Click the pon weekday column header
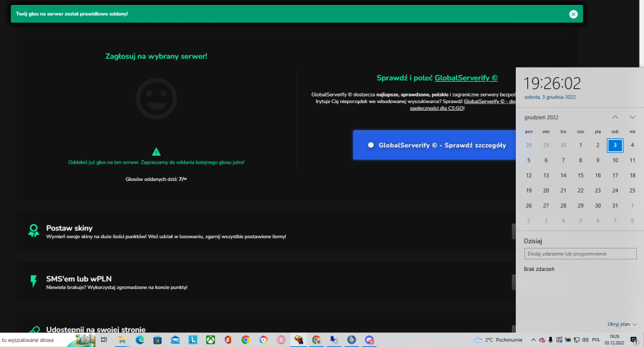 click(529, 131)
